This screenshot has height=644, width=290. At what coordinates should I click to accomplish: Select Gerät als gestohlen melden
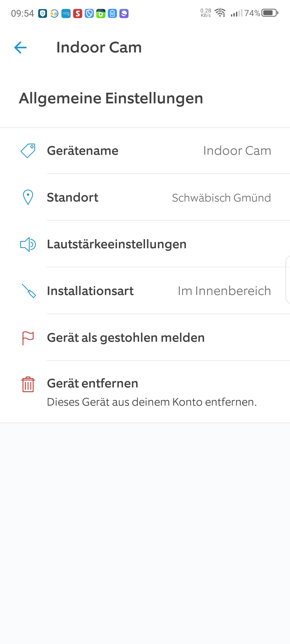[x=126, y=338]
